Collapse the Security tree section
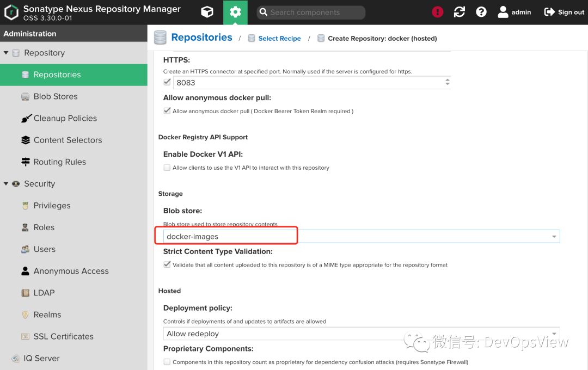The height and width of the screenshot is (370, 588). click(x=5, y=184)
